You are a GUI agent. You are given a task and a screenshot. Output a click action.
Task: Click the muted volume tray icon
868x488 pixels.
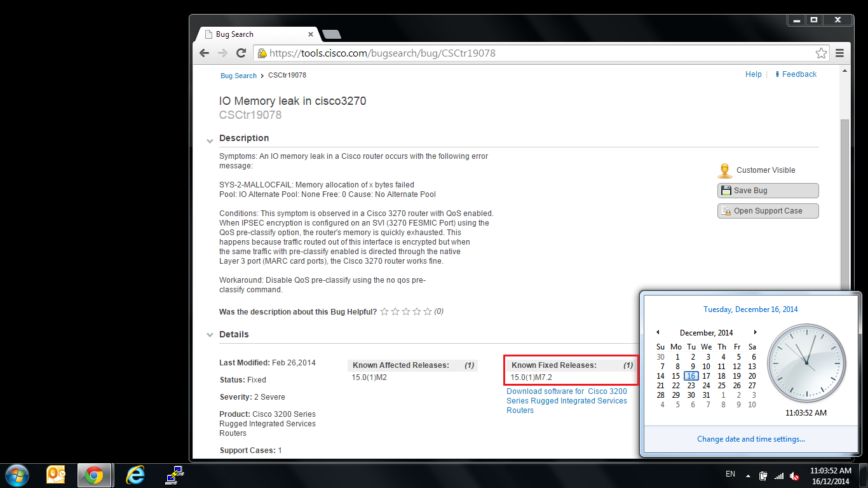click(794, 475)
